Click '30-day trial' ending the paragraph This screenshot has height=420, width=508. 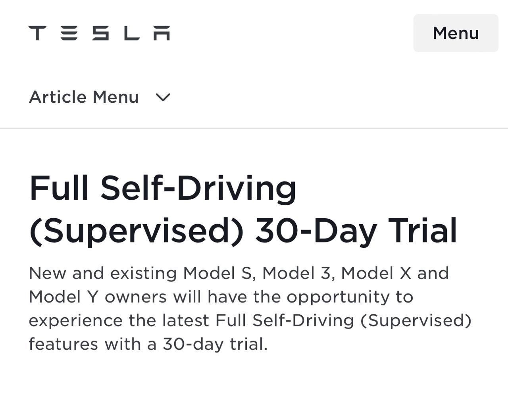[214, 344]
